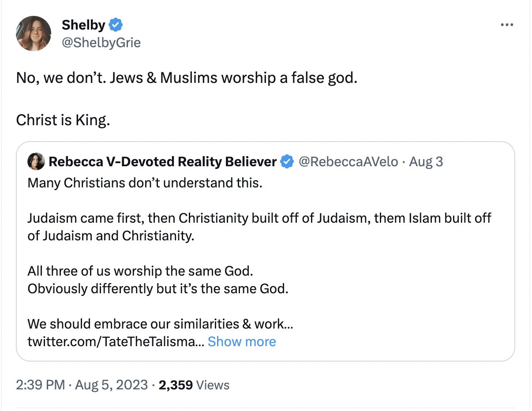Screen dimensions: 532x411
Task: Open the three-dot more options menu
Action: click(x=507, y=25)
